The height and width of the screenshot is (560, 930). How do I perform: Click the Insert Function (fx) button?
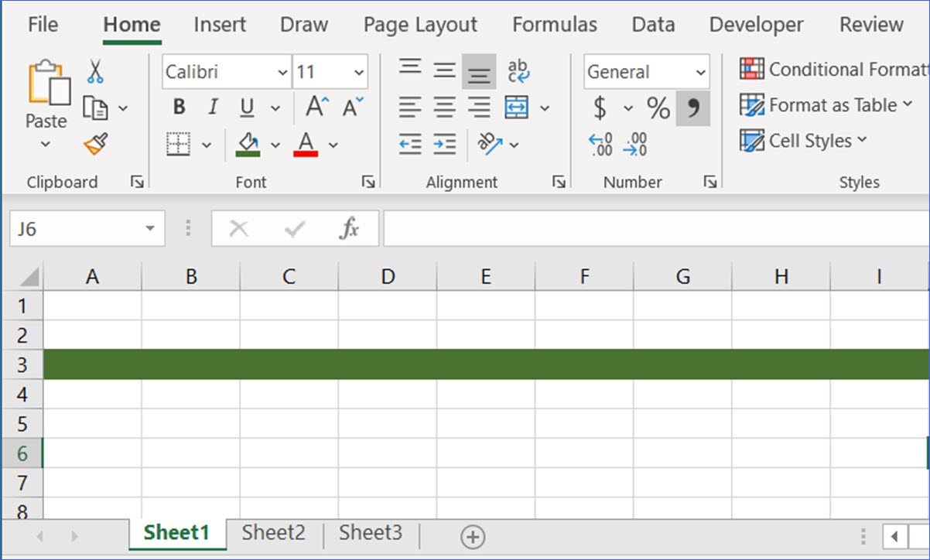[x=350, y=228]
